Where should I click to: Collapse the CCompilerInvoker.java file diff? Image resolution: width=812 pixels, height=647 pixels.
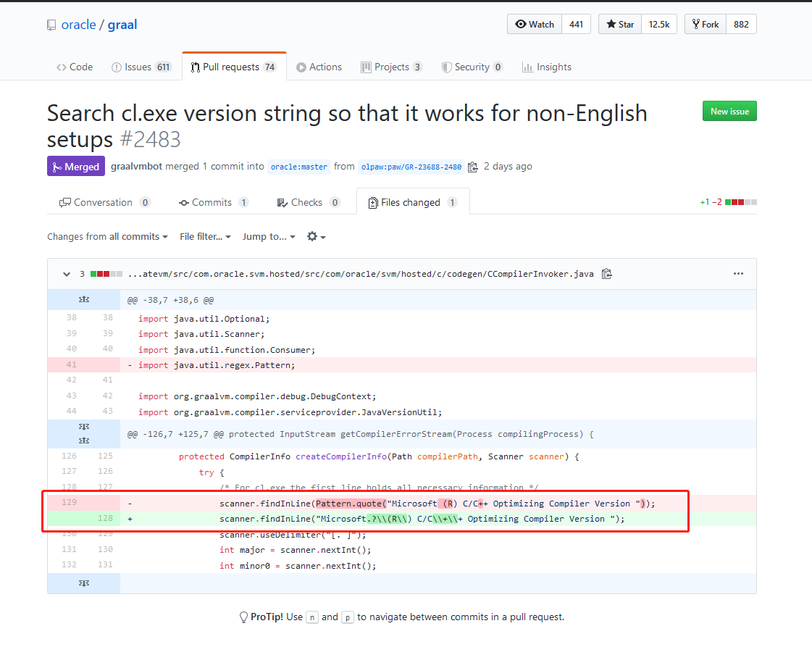click(67, 274)
